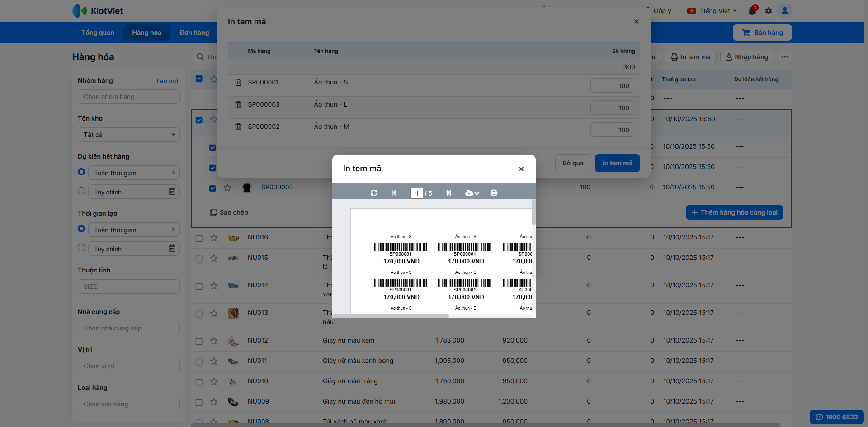The width and height of the screenshot is (868, 427).
Task: Edit quantity field for Áo thun - L
Action: tap(613, 108)
